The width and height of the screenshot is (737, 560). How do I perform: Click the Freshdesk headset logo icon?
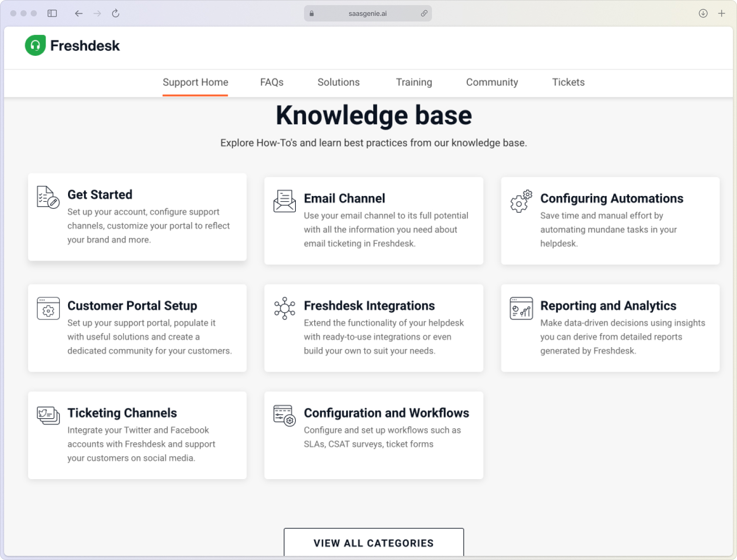[x=35, y=46]
